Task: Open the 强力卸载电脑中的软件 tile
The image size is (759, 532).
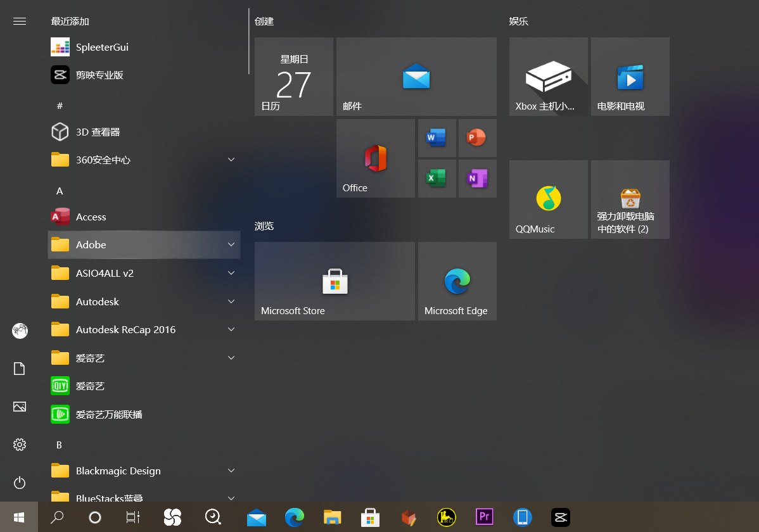Action: pos(630,199)
